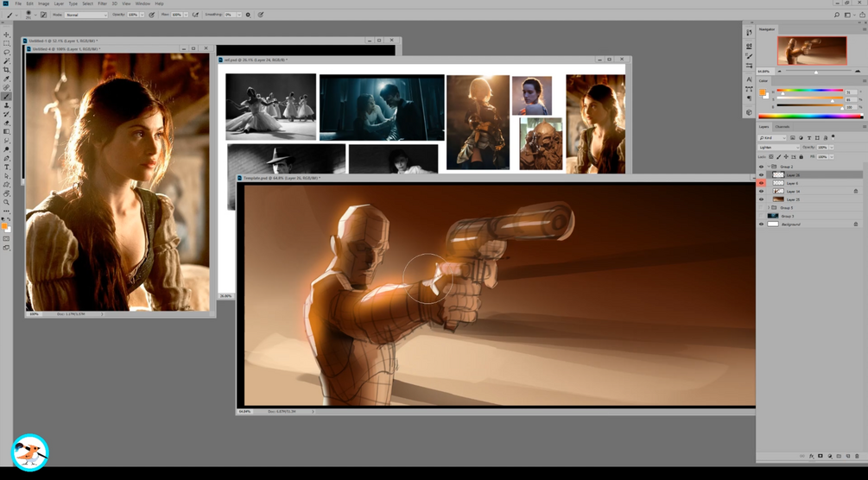
Task: Click the layer effects fx icon
Action: point(812,456)
